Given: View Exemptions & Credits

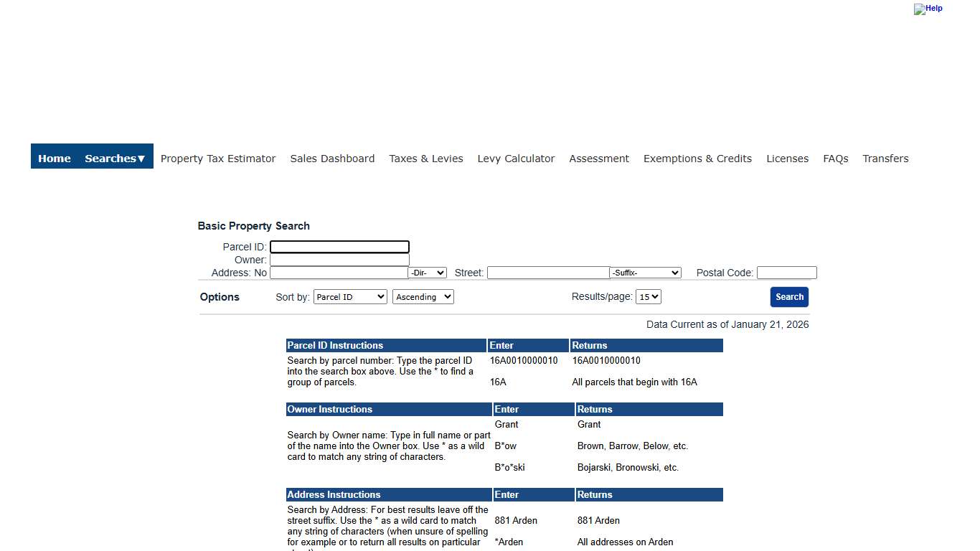Looking at the screenshot, I should (697, 158).
